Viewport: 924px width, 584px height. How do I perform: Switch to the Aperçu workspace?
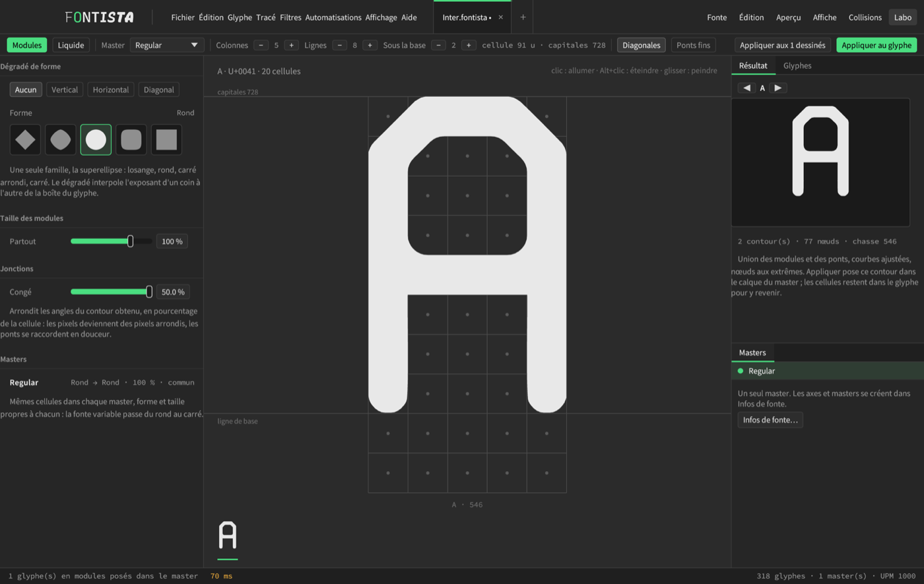click(x=788, y=17)
